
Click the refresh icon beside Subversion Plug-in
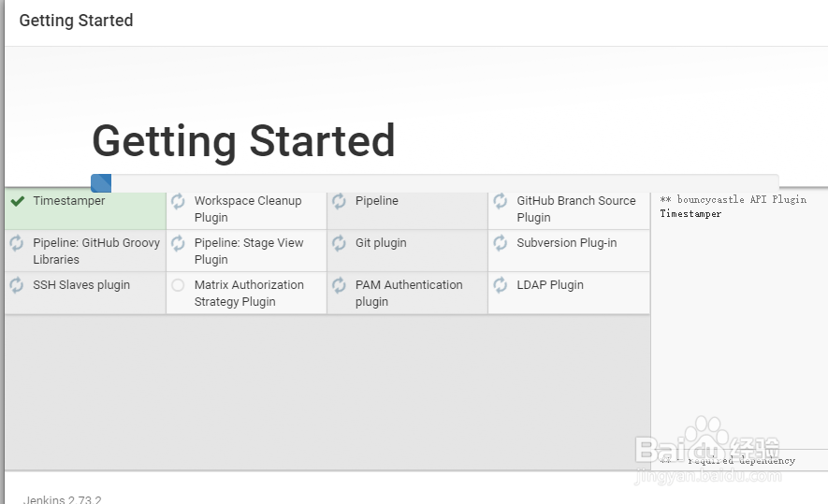[x=500, y=243]
